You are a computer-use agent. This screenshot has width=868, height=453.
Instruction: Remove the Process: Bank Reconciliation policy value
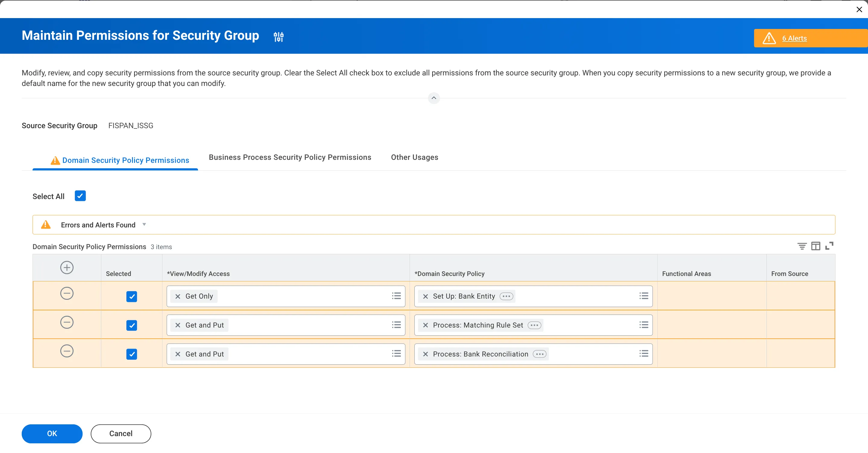[425, 354]
